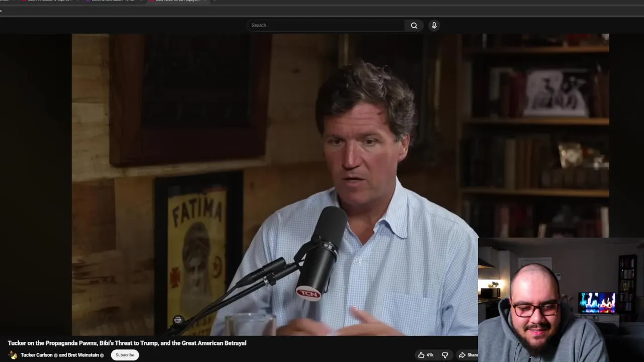Focus the YouTube Search input field
Screen dimensions: 644x362
[326, 26]
